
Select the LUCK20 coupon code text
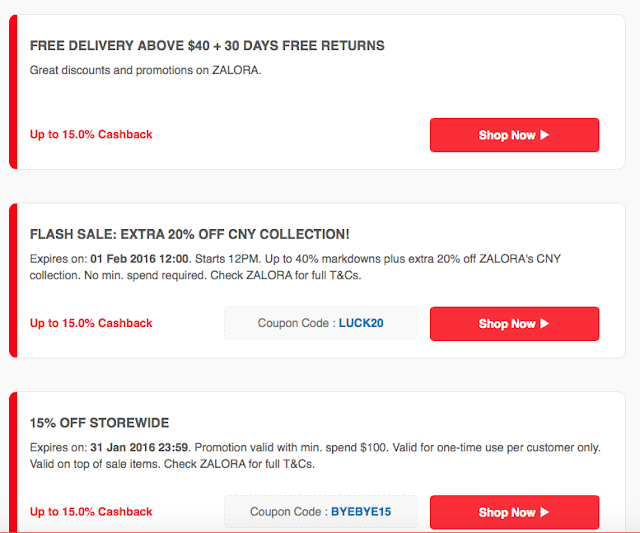point(361,324)
